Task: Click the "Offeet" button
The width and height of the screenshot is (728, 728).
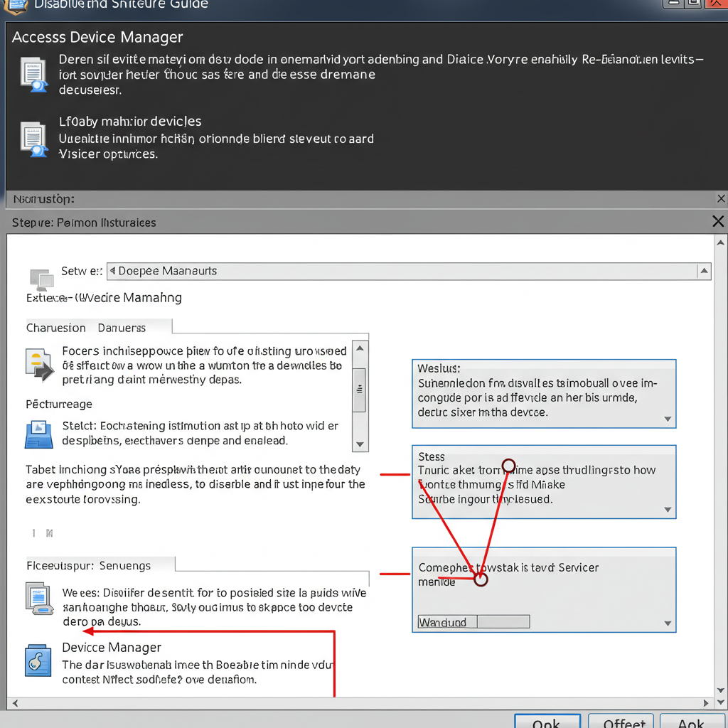Action: click(621, 721)
